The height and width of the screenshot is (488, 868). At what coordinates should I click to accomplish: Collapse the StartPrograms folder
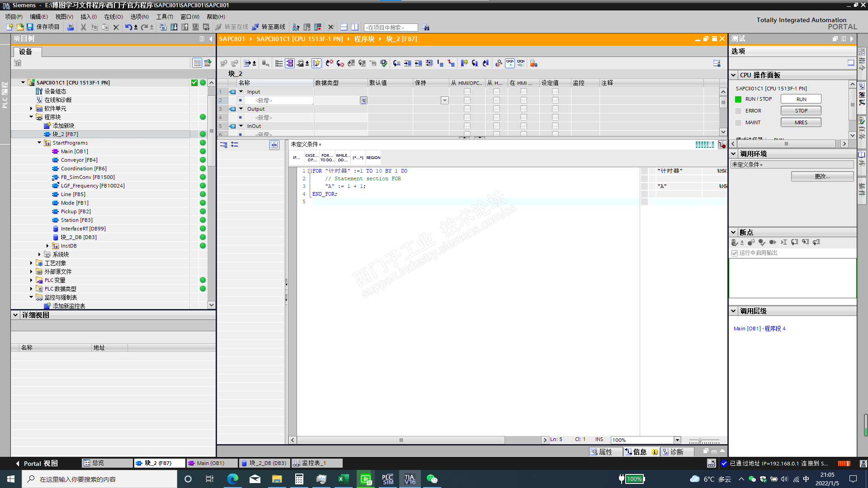39,143
